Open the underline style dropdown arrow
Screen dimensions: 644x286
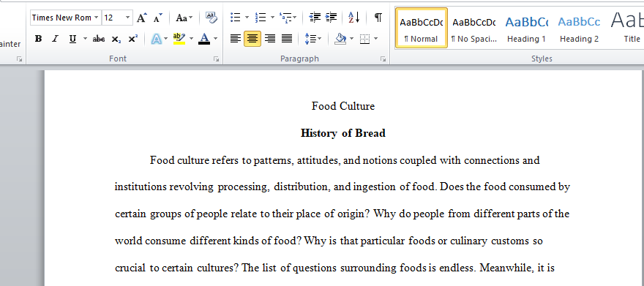coord(85,39)
